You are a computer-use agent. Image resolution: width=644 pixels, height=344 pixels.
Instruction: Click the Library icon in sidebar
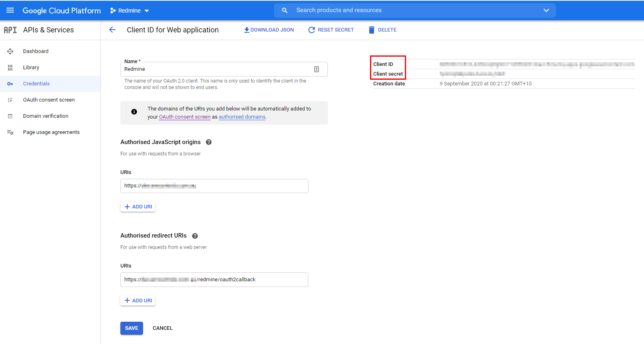[x=10, y=68]
